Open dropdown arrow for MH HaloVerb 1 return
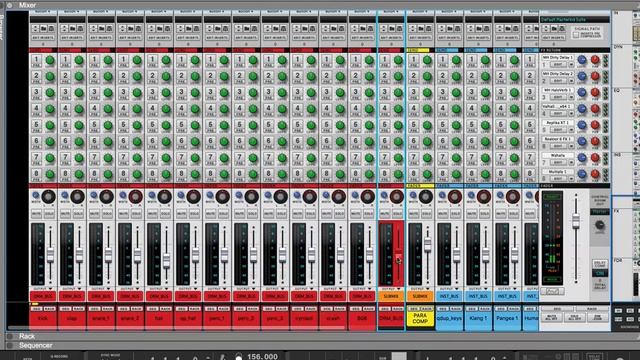The width and height of the screenshot is (640, 360). 571,97
